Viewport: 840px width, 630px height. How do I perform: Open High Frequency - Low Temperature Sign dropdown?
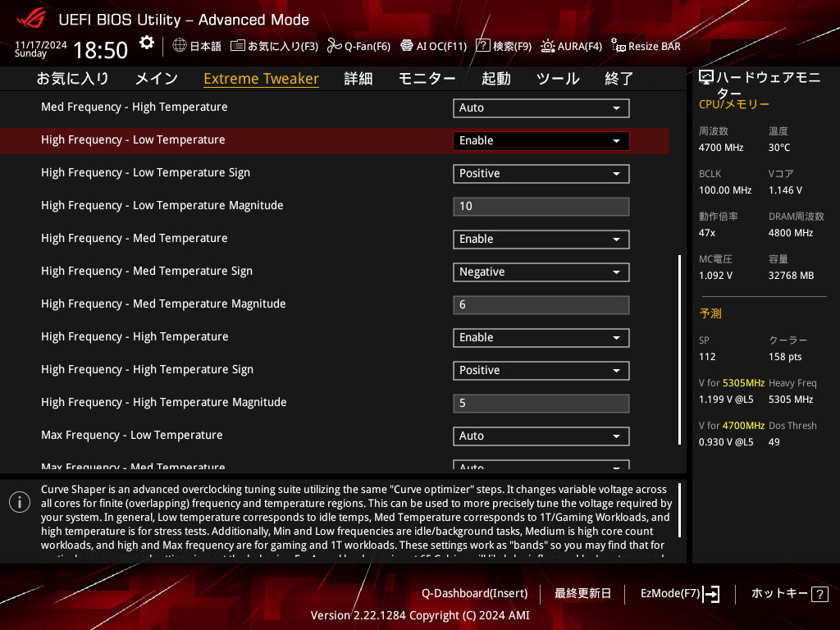point(541,174)
